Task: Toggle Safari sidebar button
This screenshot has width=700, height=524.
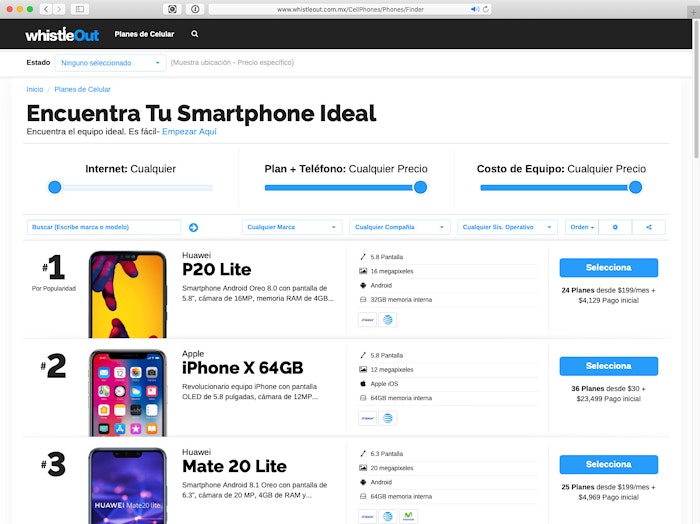Action: pos(80,9)
